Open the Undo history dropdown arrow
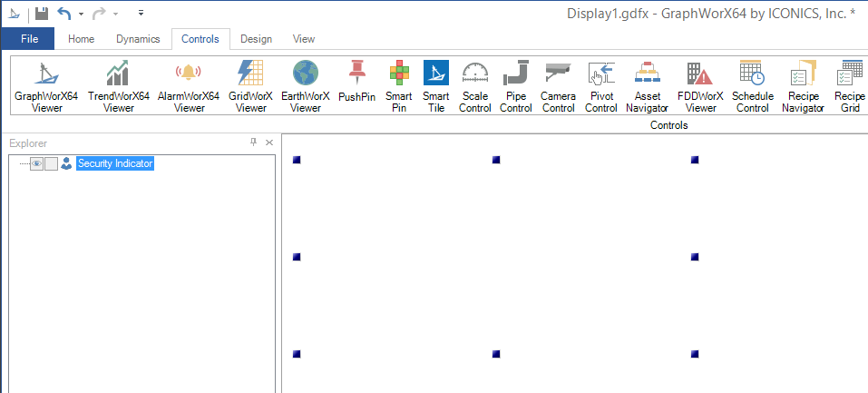Image resolution: width=868 pixels, height=393 pixels. 81,14
